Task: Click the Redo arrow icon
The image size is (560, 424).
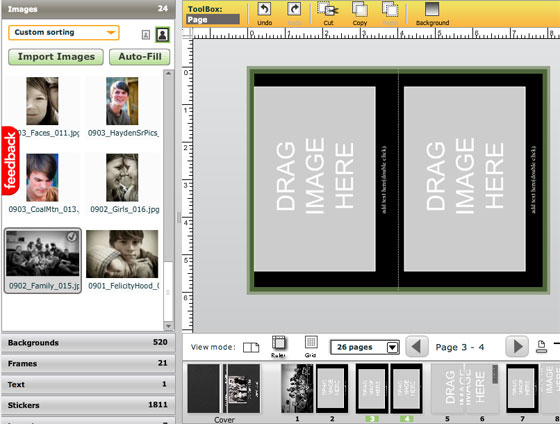Action: [294, 9]
